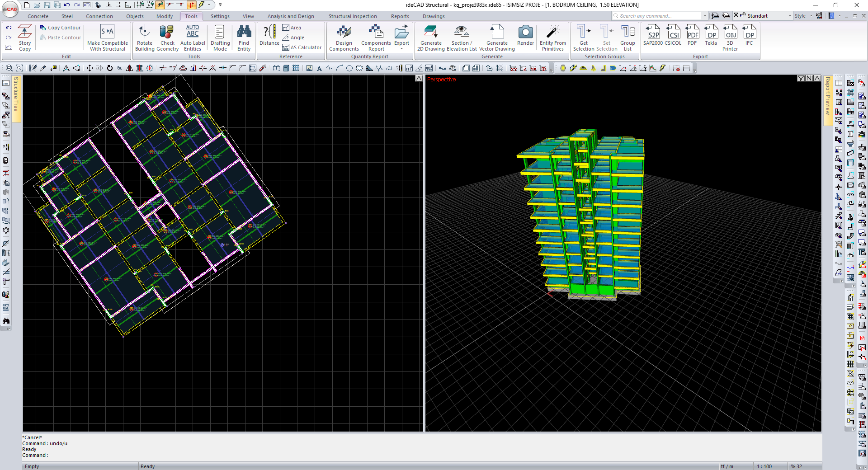868x470 pixels.
Task: Toggle highlighted snap button in quick access toolbar
Action: [160, 5]
